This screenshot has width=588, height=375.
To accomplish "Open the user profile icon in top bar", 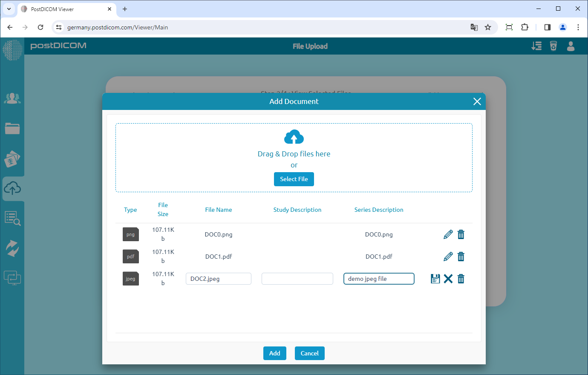I will point(571,46).
